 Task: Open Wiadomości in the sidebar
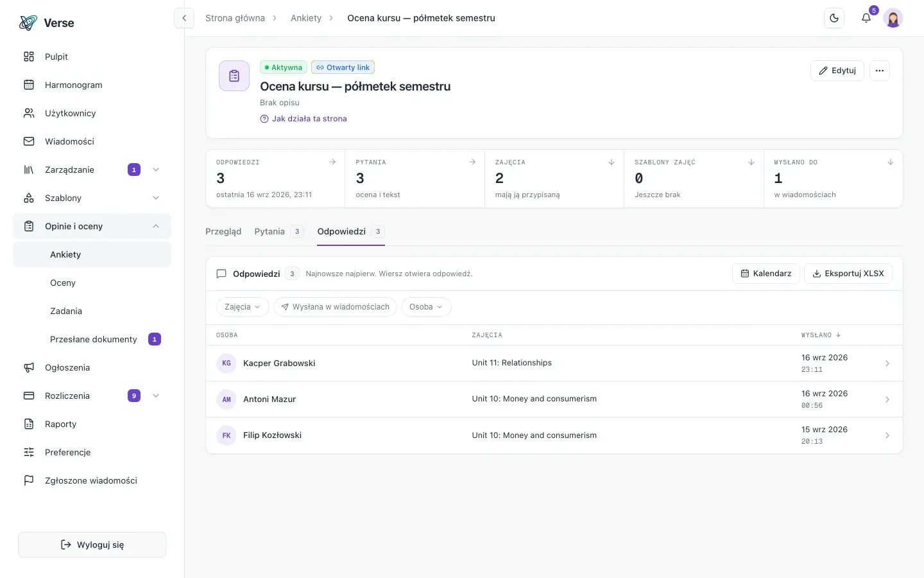(92, 141)
